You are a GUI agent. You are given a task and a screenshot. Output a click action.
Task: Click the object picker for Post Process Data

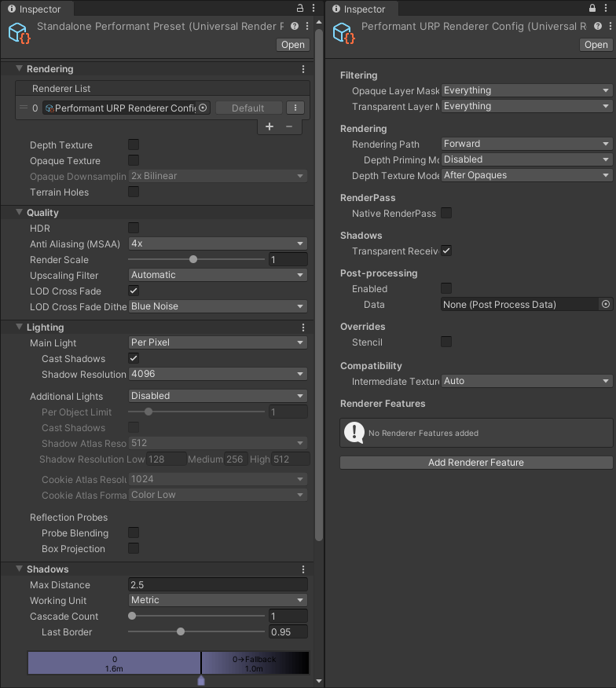point(605,304)
